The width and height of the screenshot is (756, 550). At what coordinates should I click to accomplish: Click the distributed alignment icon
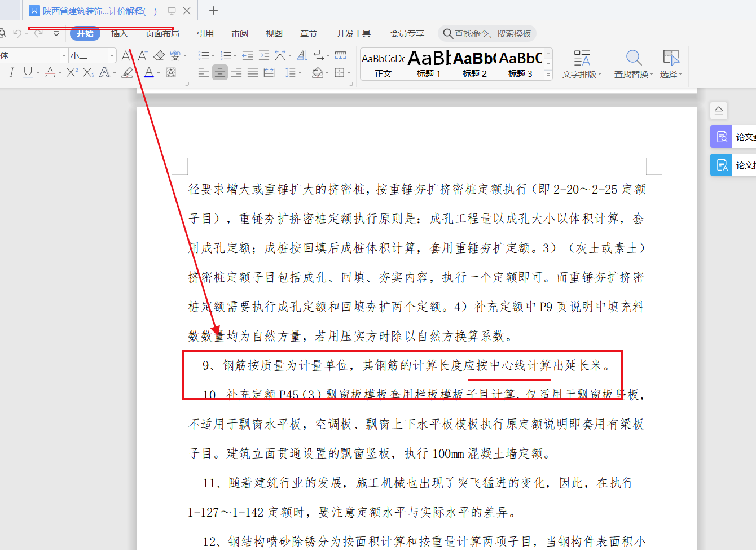[x=269, y=72]
